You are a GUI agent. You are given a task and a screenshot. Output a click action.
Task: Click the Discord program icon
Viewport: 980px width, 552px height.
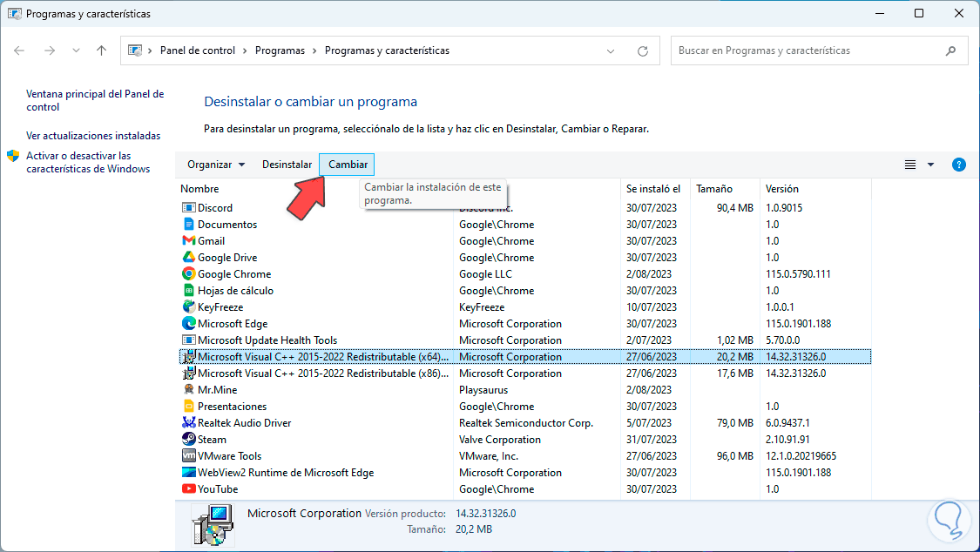pyautogui.click(x=188, y=207)
